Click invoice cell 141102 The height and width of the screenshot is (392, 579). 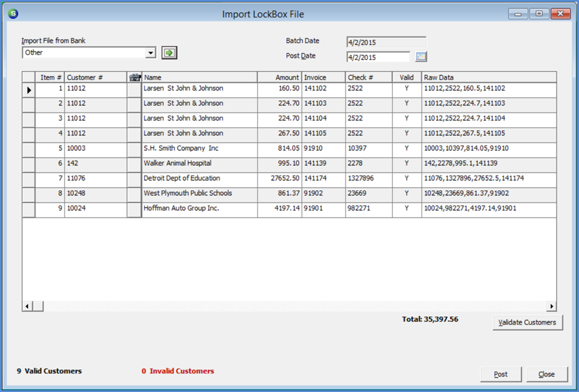(x=324, y=90)
